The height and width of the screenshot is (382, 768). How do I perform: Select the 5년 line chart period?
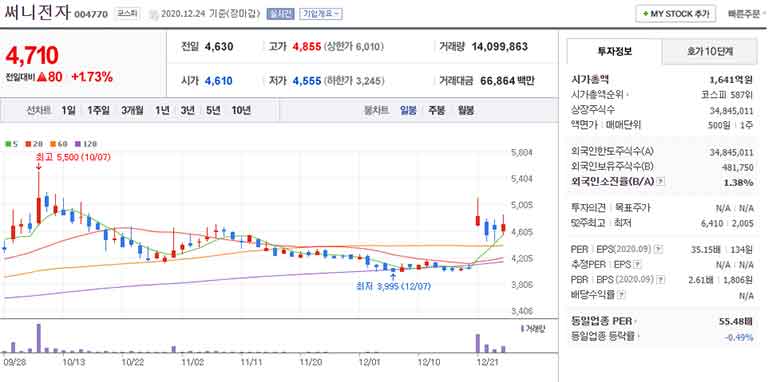pyautogui.click(x=214, y=110)
